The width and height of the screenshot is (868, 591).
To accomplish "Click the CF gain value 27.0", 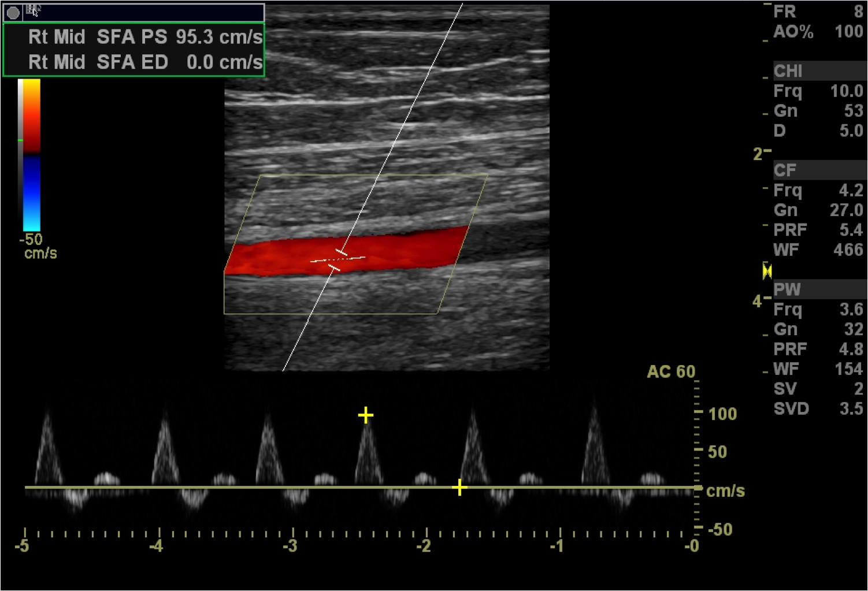I will (x=846, y=210).
